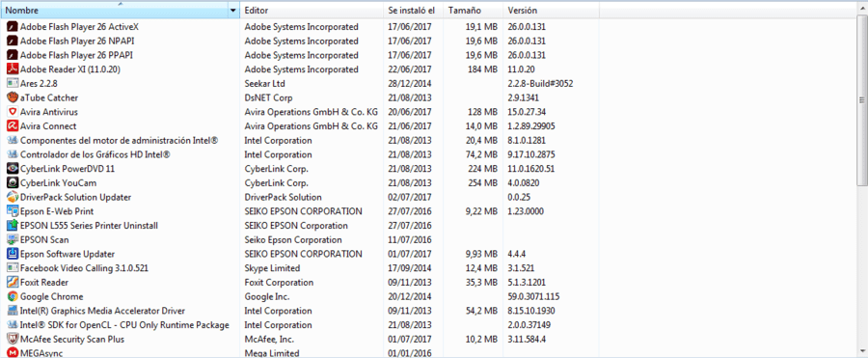Viewport: 868px width, 358px height.
Task: Click the Adobe Flash Player 26 NPAPI icon
Action: pos(13,41)
